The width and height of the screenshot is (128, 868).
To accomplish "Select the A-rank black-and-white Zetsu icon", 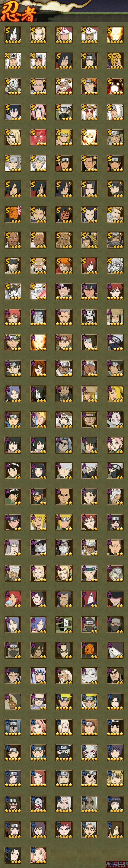I will coord(64,624).
